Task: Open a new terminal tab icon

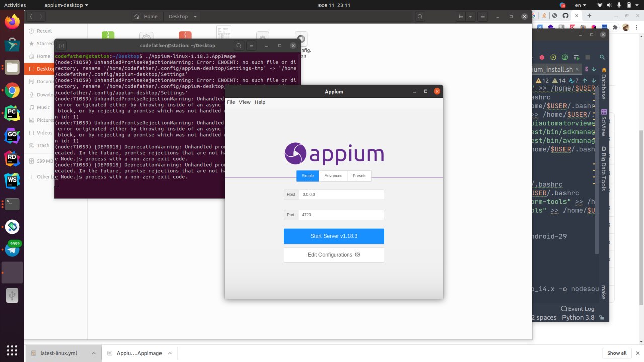Action: click(62, 46)
